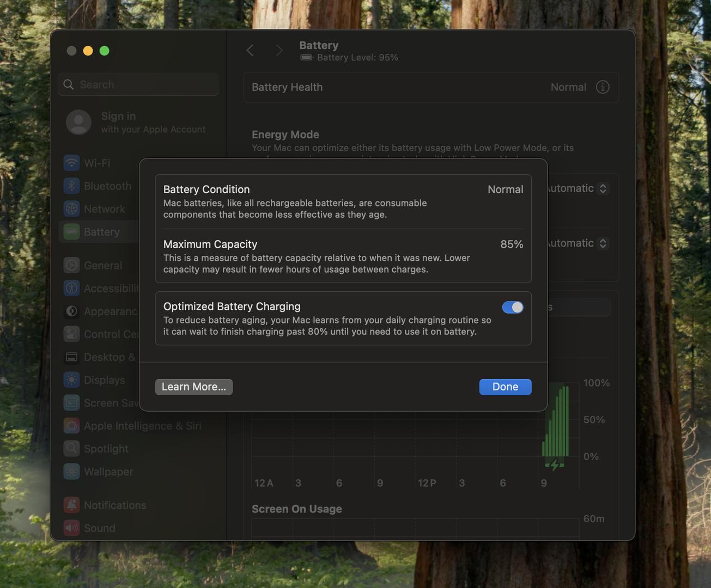Open Wallpaper settings icon
This screenshot has height=588, width=711.
pyautogui.click(x=71, y=471)
